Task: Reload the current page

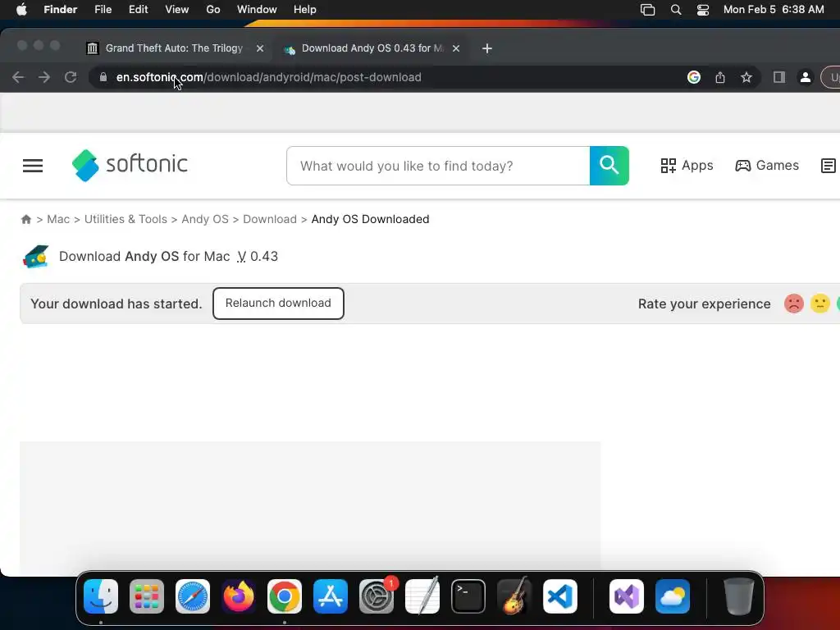Action: [71, 77]
